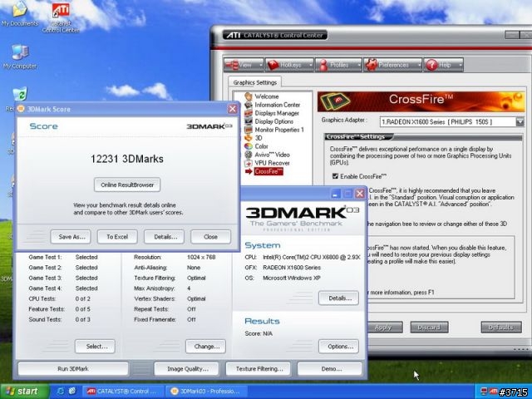Open the Help dropdown arrow
Viewport: 532px width, 399px height.
[x=460, y=65]
